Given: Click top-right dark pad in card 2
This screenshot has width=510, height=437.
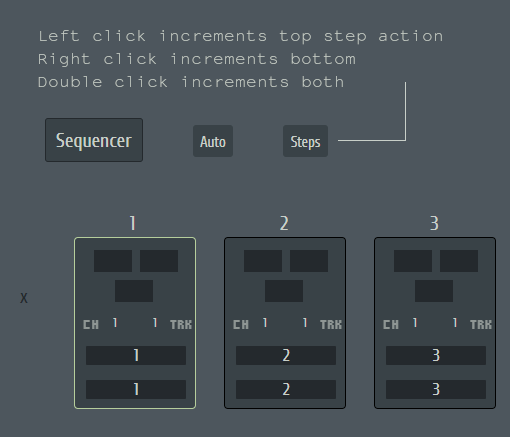Looking at the screenshot, I should [x=309, y=261].
